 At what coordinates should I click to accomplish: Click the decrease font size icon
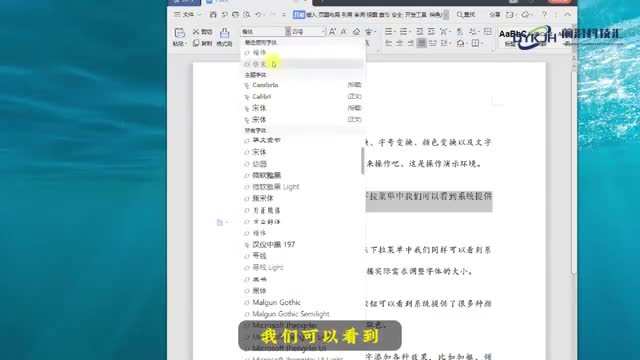tap(344, 31)
